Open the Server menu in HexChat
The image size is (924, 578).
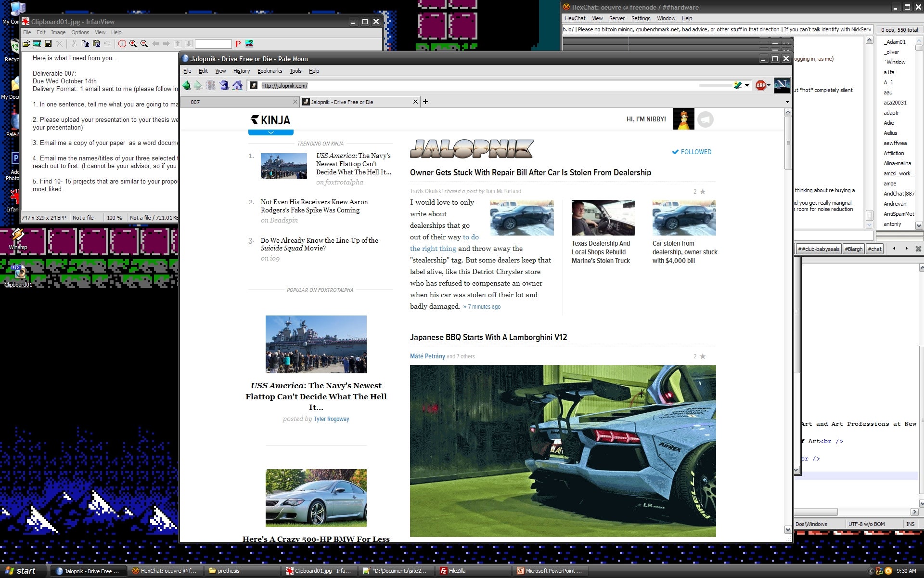click(617, 18)
